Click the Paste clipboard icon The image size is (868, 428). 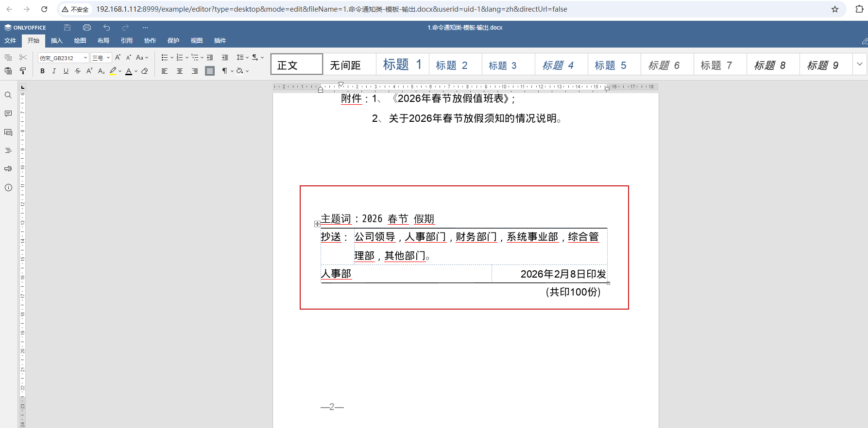pyautogui.click(x=8, y=71)
